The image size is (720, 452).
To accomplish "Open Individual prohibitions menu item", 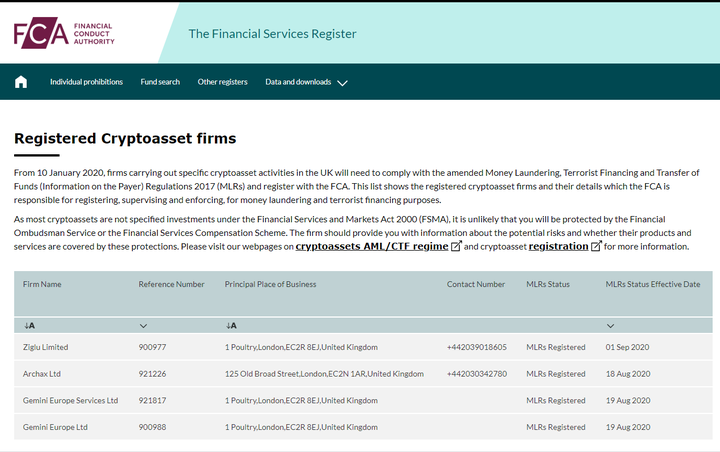I will [x=86, y=82].
